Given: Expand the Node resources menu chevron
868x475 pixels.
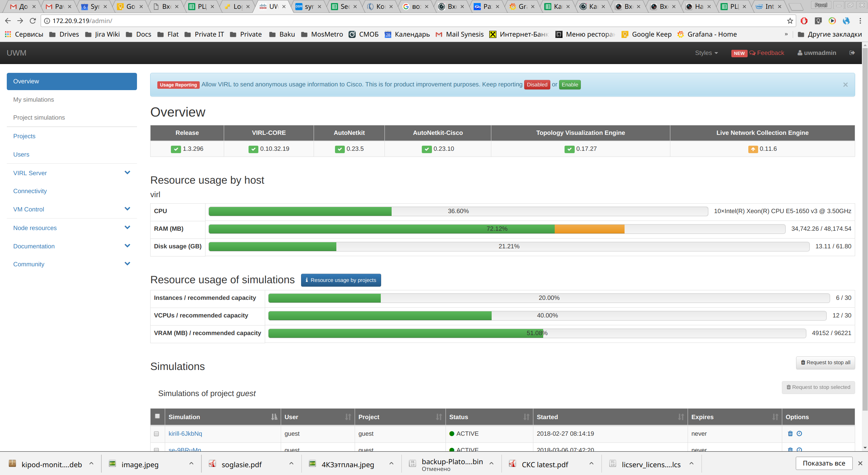Looking at the screenshot, I should pyautogui.click(x=127, y=228).
